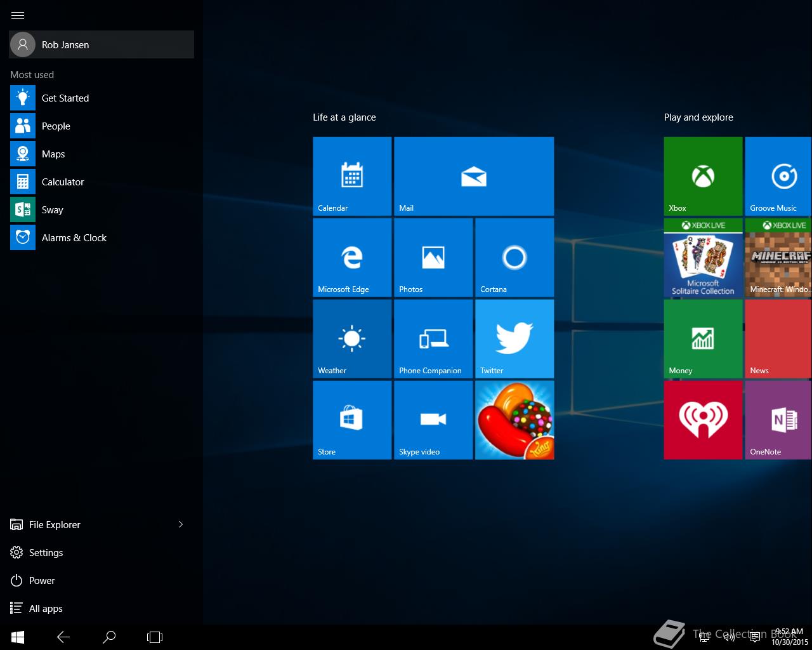Click the Rob Jansen user account
The image size is (812, 650).
click(x=101, y=45)
